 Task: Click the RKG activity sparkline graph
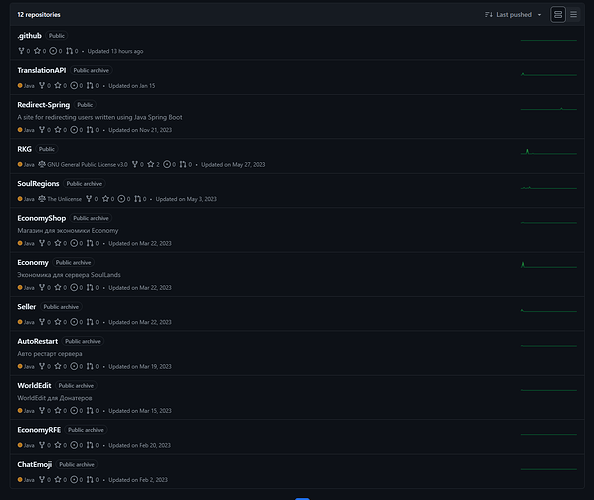pos(549,152)
